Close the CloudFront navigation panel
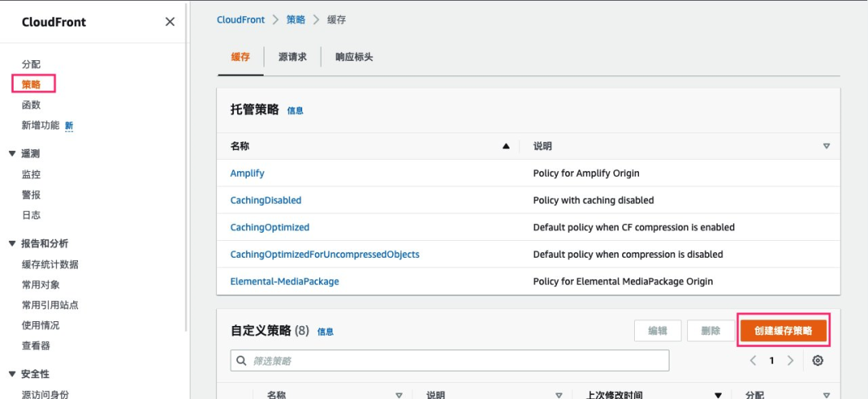Screen dimensions: 868x399 (170, 22)
